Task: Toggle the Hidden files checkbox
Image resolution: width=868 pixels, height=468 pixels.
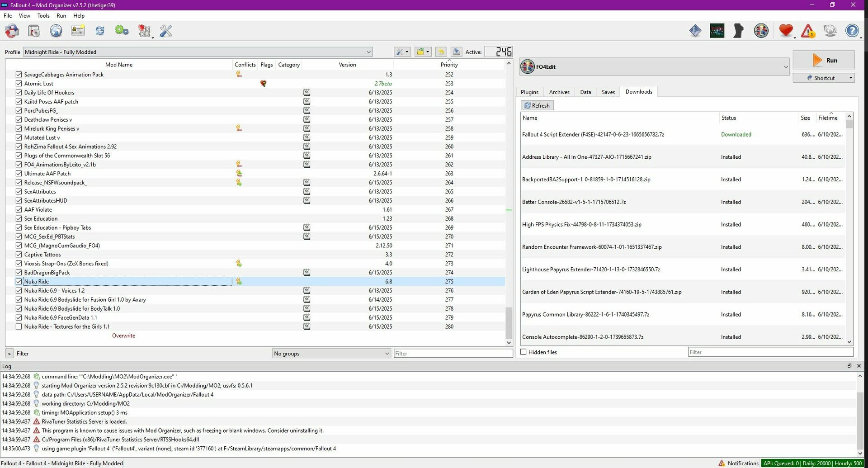Action: pyautogui.click(x=524, y=352)
